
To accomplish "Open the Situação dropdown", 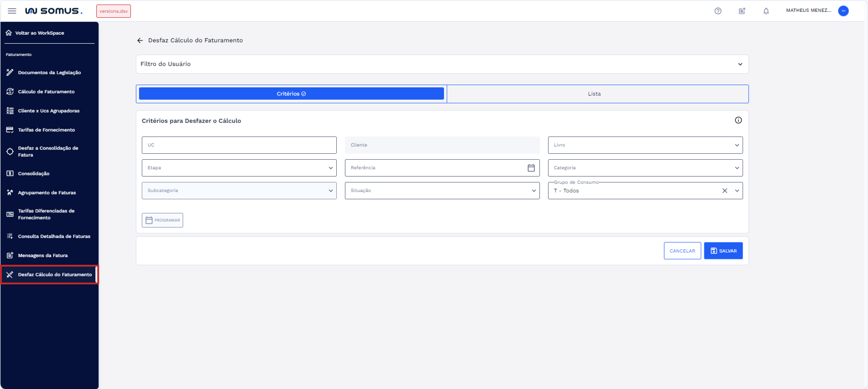I will click(x=442, y=191).
